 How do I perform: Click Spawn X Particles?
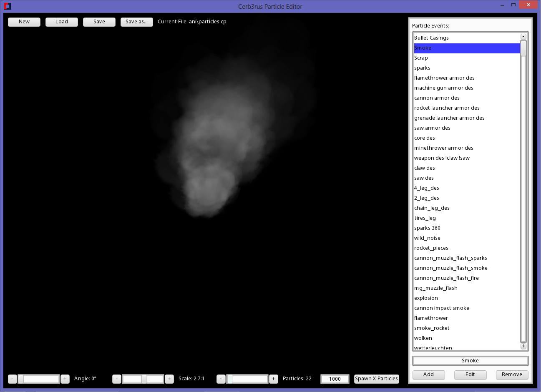click(x=376, y=379)
